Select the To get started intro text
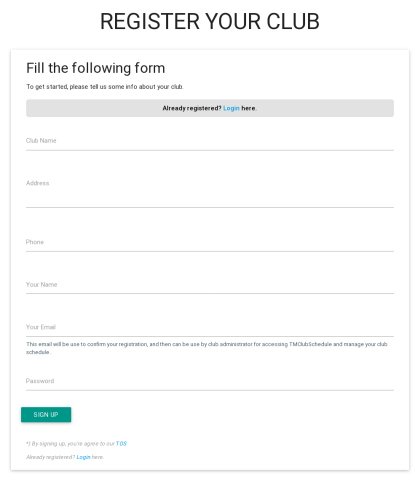 pos(105,87)
